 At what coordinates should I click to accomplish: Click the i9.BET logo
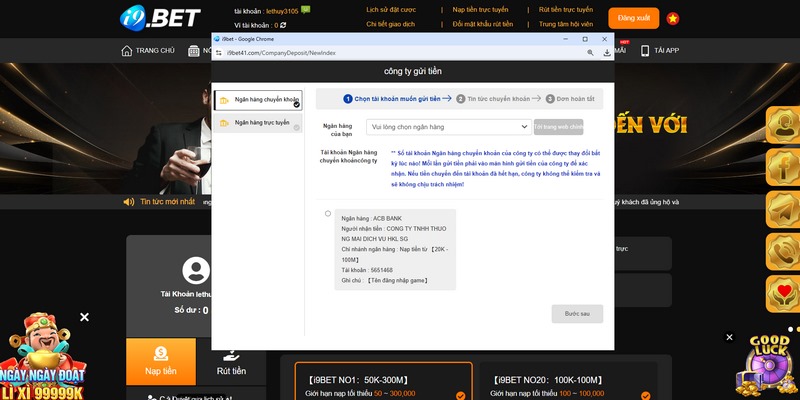(x=160, y=18)
